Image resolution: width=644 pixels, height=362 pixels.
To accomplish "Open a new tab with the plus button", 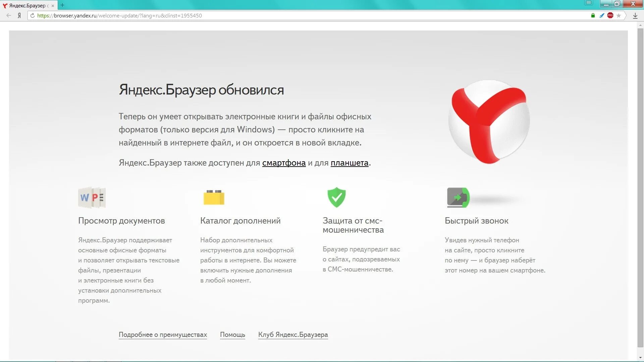I will (62, 5).
